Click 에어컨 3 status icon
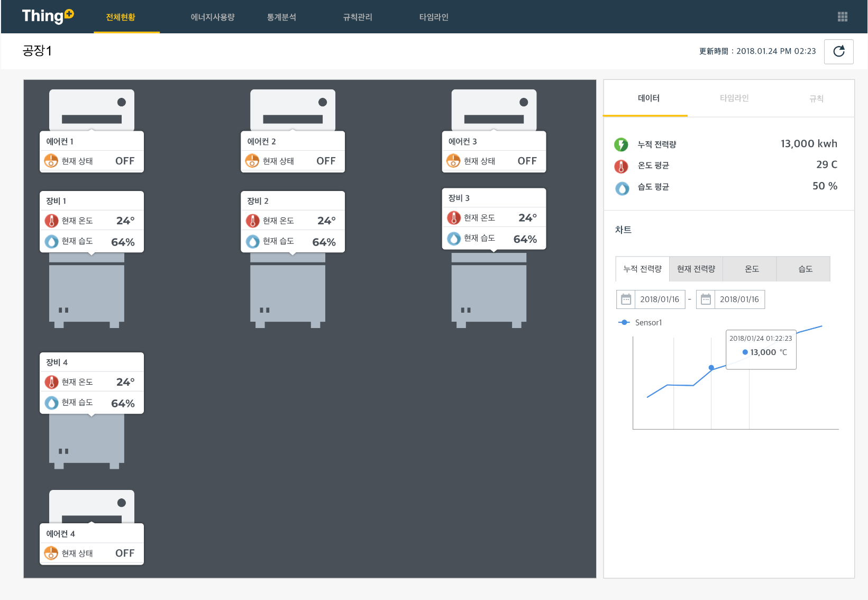Image resolution: width=868 pixels, height=600 pixels. [x=453, y=161]
